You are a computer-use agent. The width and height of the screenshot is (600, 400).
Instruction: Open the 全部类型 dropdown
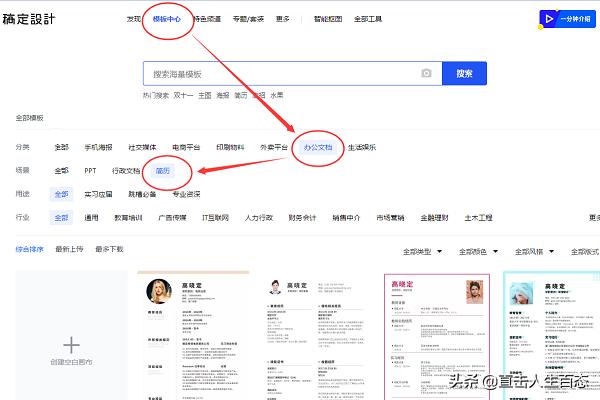tap(422, 251)
